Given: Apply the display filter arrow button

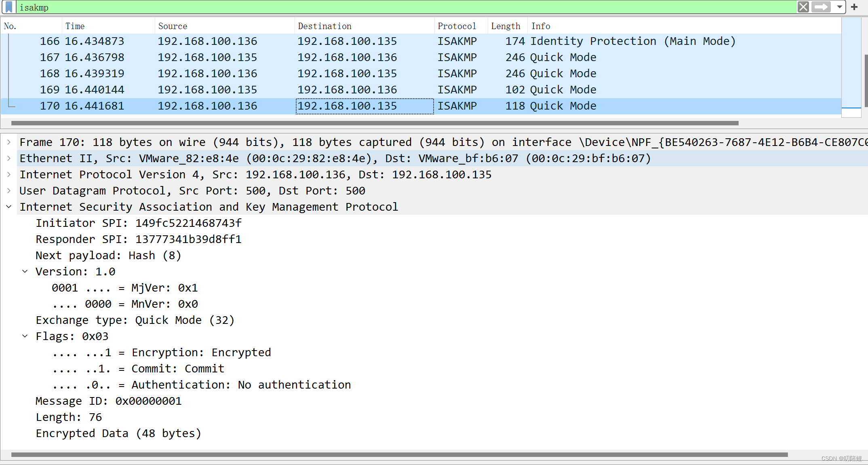Looking at the screenshot, I should pos(822,7).
